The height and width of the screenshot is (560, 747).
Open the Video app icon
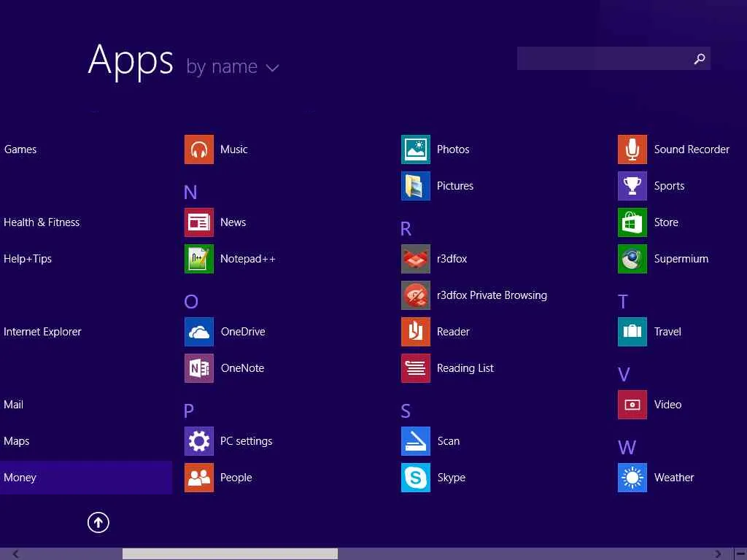tap(632, 405)
